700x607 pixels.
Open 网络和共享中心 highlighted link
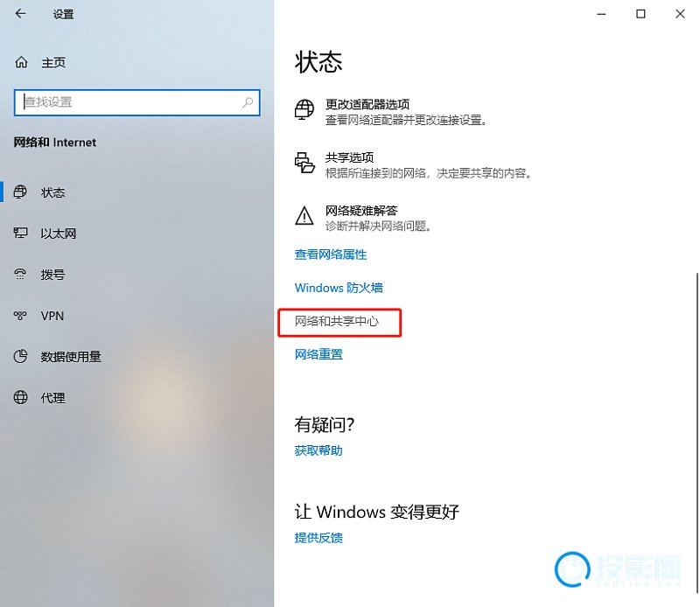click(x=337, y=321)
